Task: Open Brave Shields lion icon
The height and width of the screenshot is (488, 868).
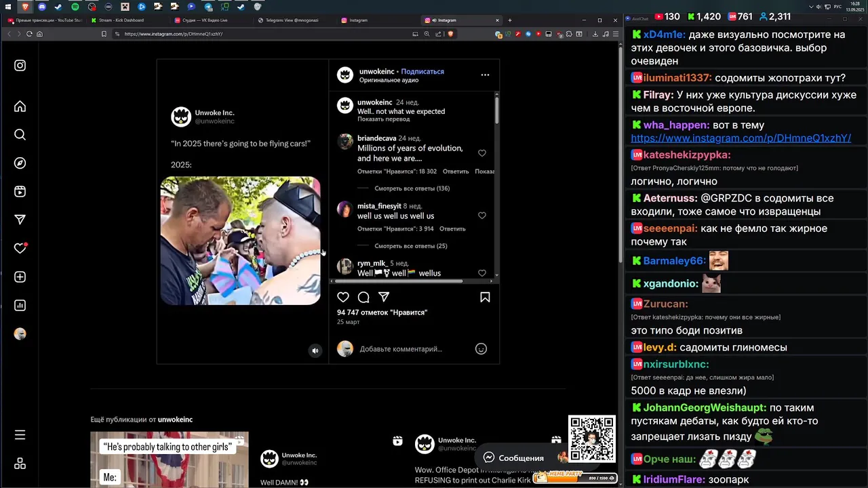Action: [450, 34]
